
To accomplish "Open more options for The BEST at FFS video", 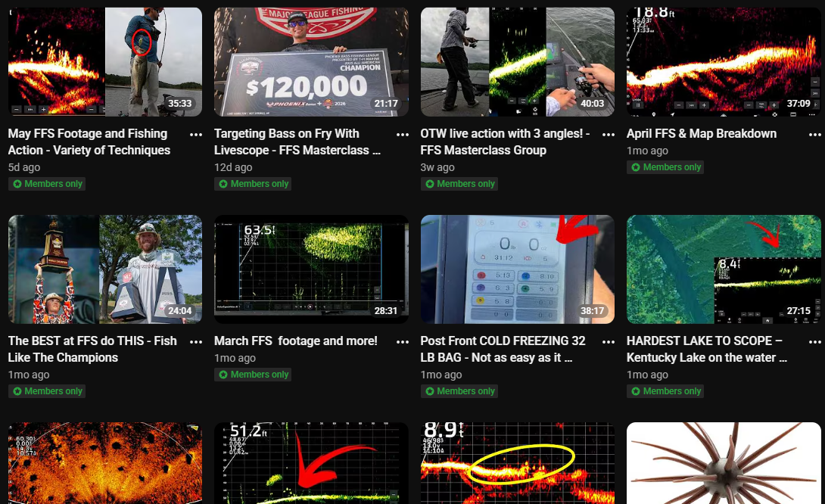I will coord(196,342).
